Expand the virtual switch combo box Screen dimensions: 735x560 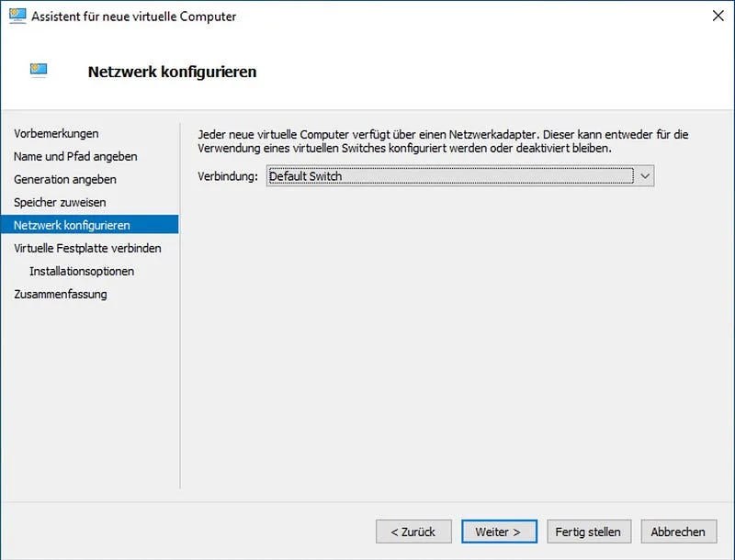pos(645,175)
